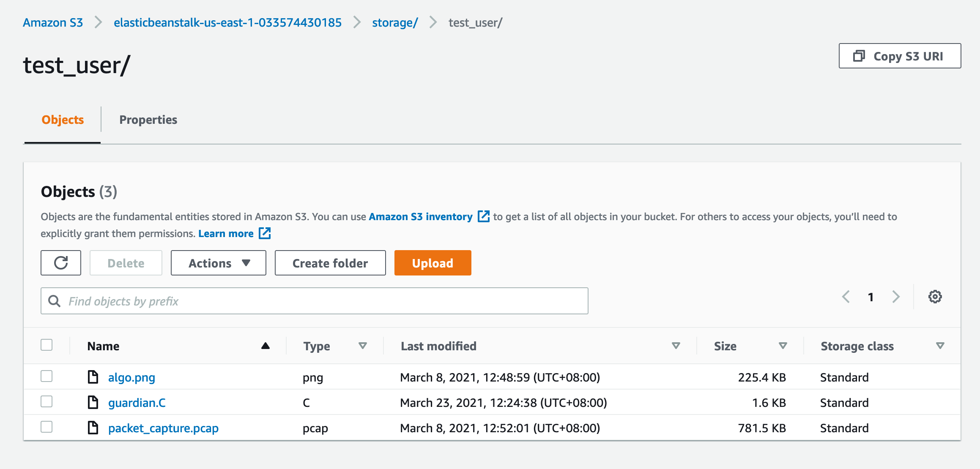The image size is (980, 469).
Task: Open table preferences gear icon
Action: pyautogui.click(x=935, y=297)
